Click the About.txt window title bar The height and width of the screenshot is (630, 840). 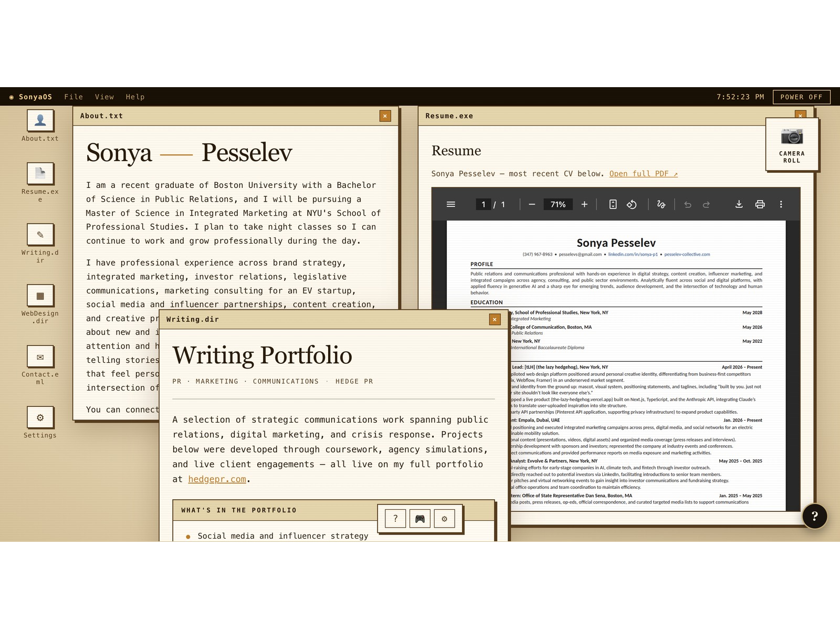coord(236,116)
